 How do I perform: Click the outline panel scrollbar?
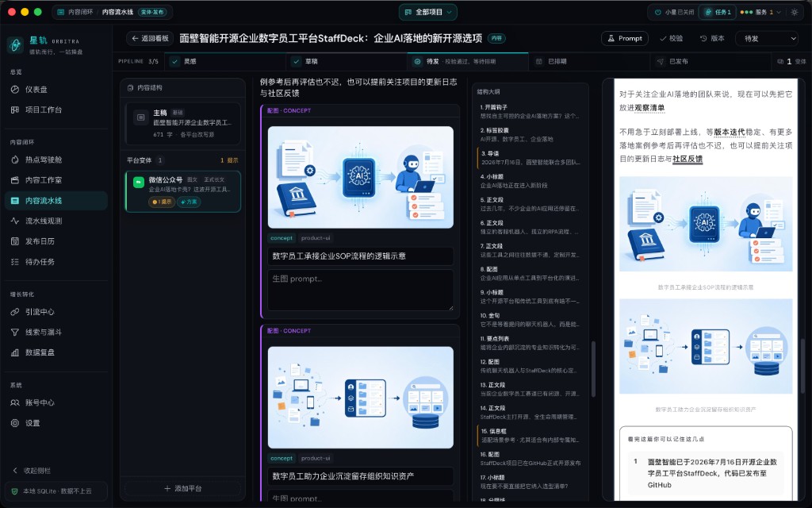pyautogui.click(x=593, y=368)
